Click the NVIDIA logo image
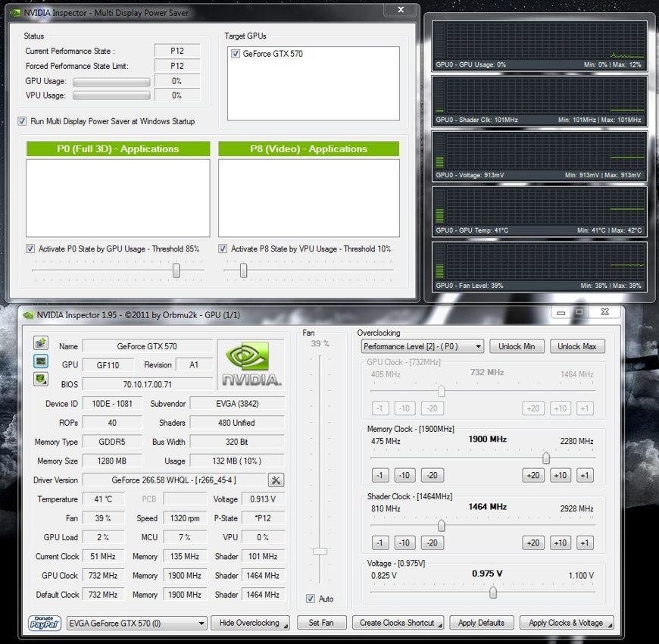 (251, 364)
